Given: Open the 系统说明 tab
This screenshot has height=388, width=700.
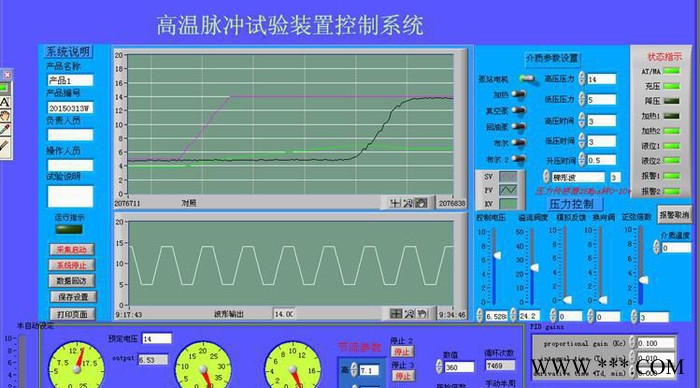Looking at the screenshot, I should [68, 52].
